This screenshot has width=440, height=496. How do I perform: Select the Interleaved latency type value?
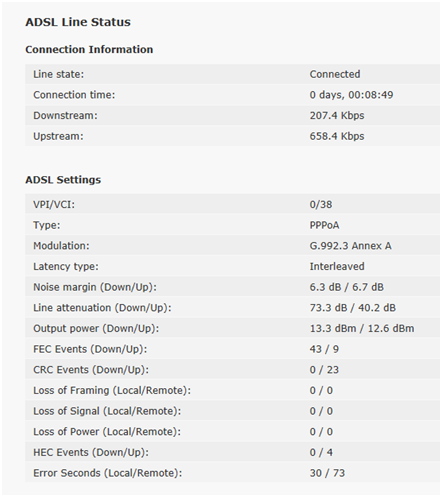point(337,266)
